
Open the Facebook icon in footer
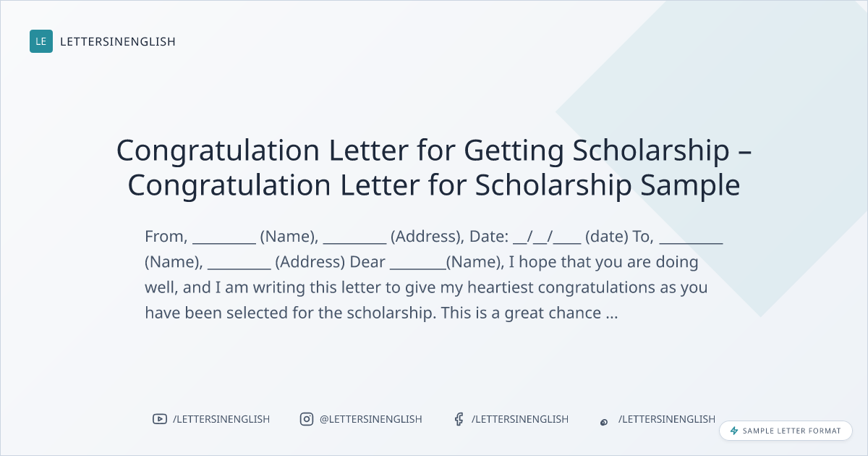(x=459, y=419)
